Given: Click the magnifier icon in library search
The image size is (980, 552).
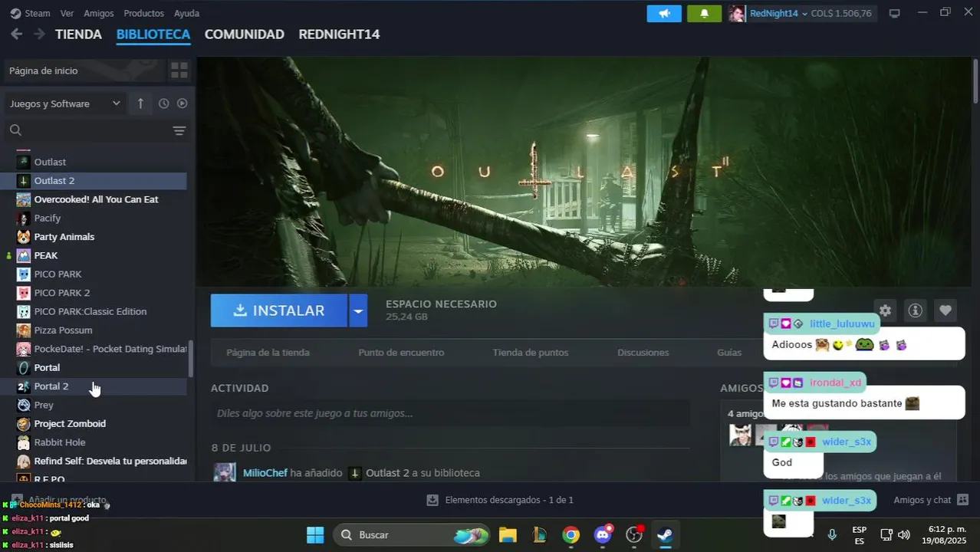Looking at the screenshot, I should tap(15, 130).
